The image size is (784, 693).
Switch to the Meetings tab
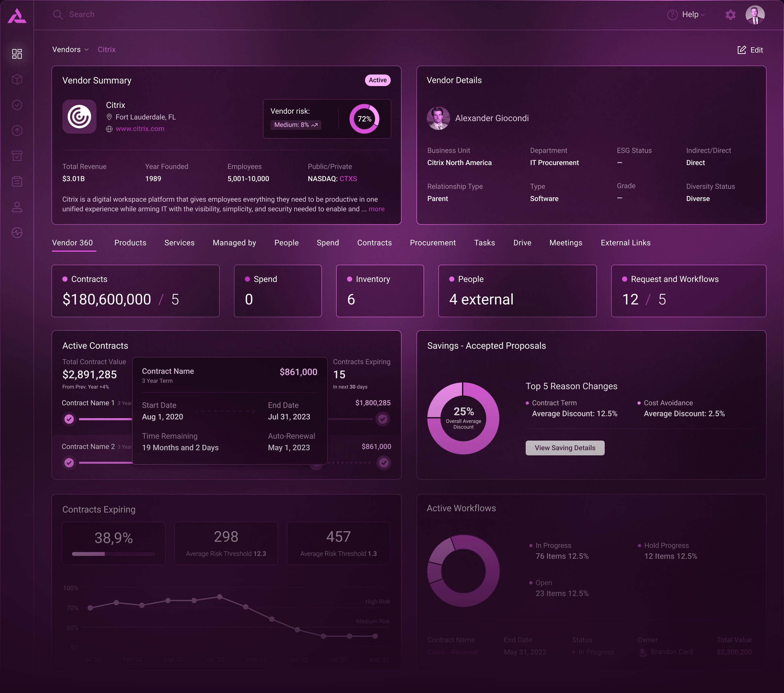(566, 243)
